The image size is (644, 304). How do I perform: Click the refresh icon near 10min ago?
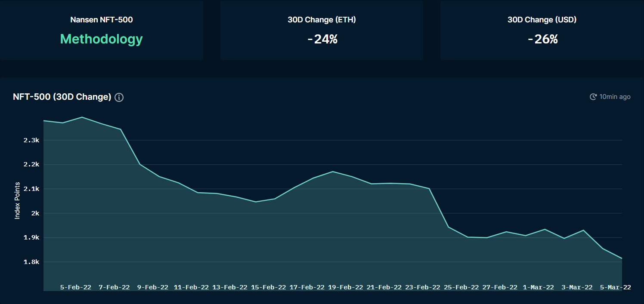(593, 97)
